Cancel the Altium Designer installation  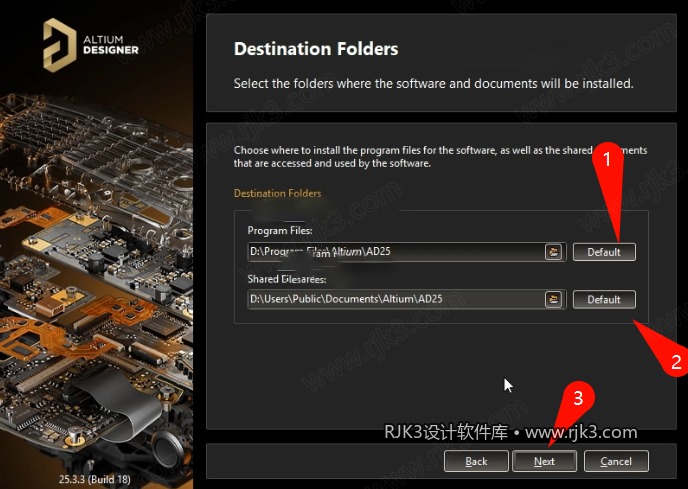pyautogui.click(x=616, y=461)
